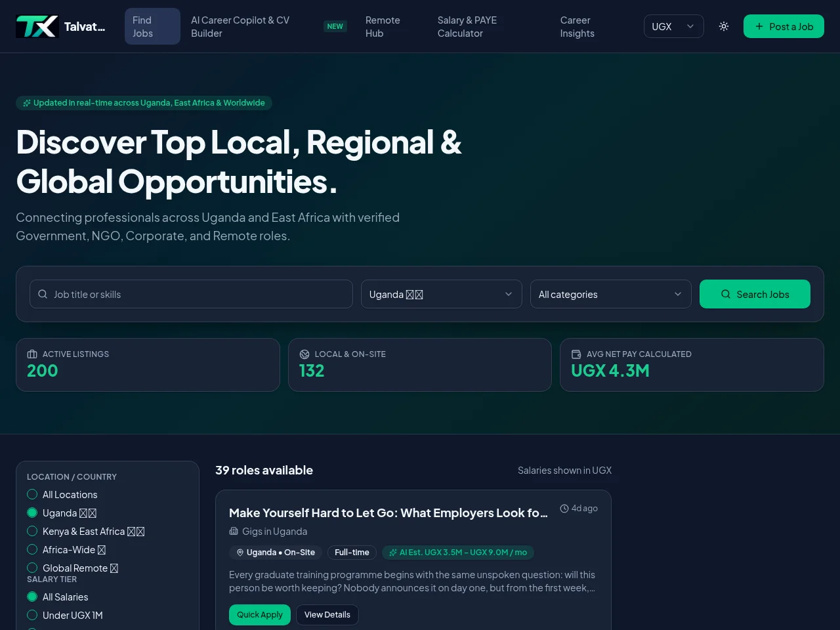This screenshot has height=630, width=840.
Task: Click the UGX 4.3M average pay value
Action: (610, 371)
